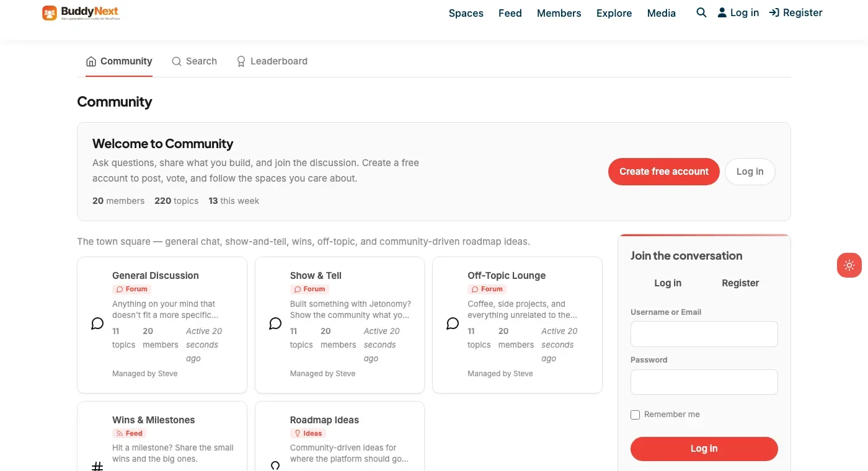868x471 pixels.
Task: Click Register link in header
Action: [x=796, y=12]
